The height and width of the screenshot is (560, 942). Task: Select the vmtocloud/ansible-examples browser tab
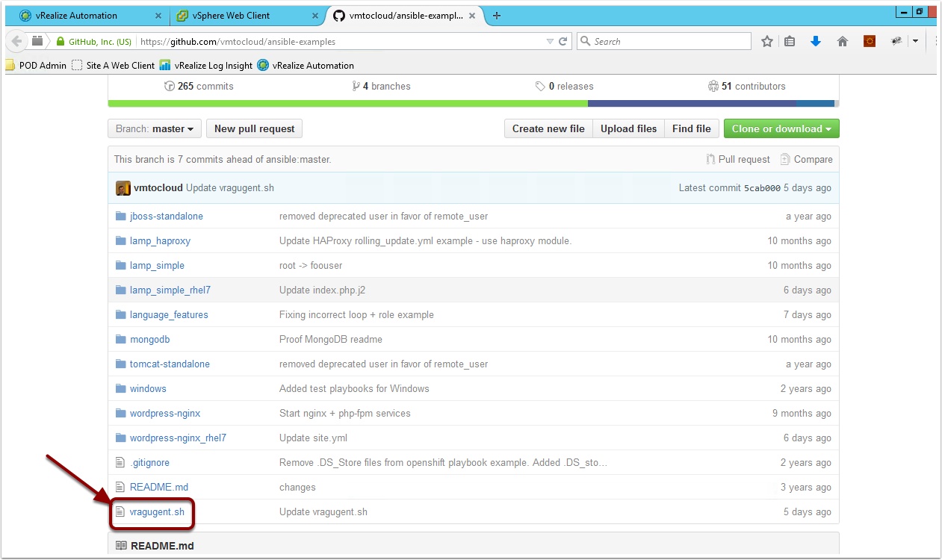click(407, 16)
